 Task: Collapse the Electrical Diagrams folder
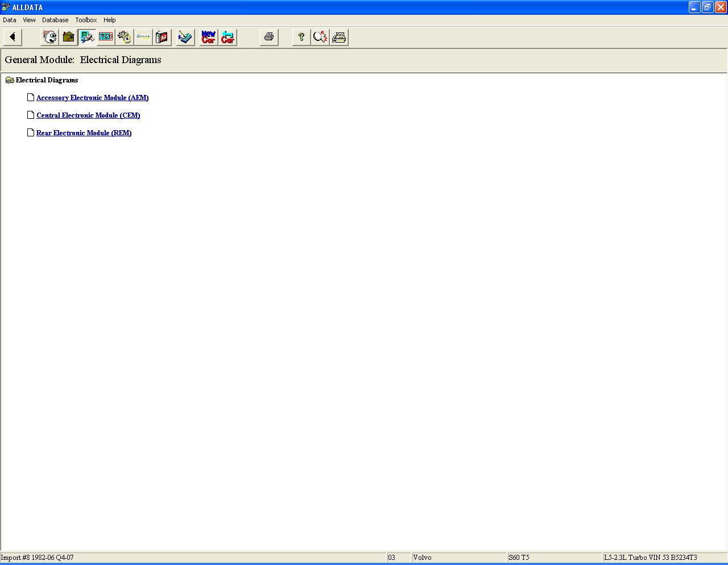10,80
